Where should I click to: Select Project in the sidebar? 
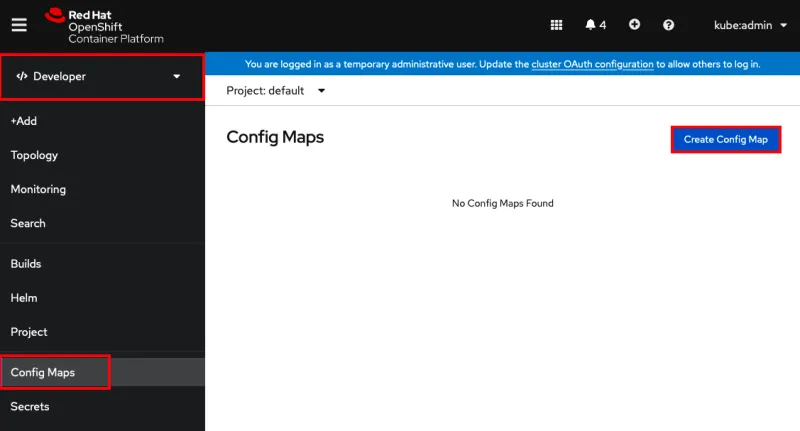click(29, 332)
